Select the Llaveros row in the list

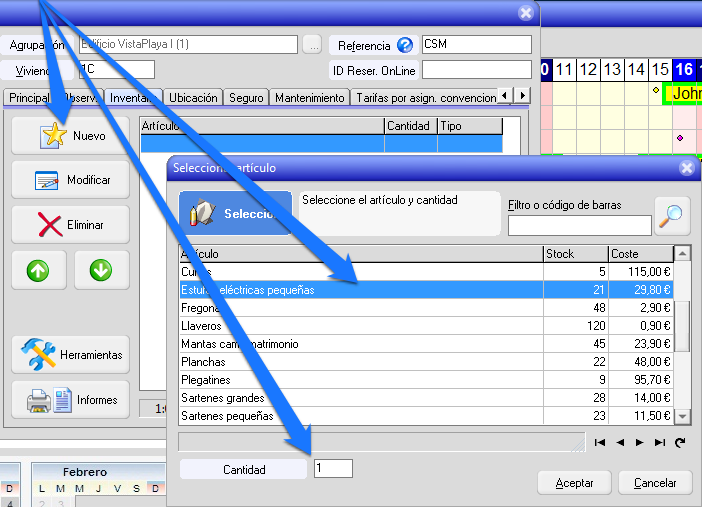pyautogui.click(x=360, y=326)
